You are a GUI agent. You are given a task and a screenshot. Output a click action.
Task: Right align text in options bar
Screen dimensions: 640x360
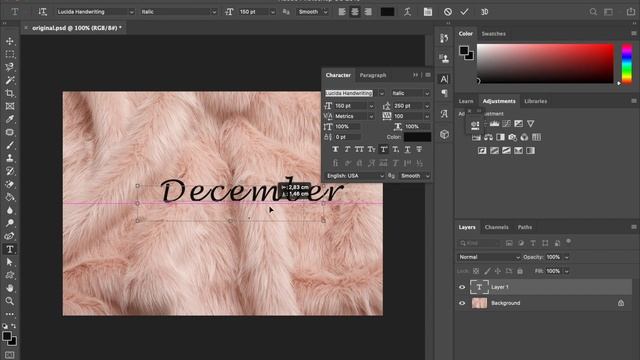coord(368,12)
